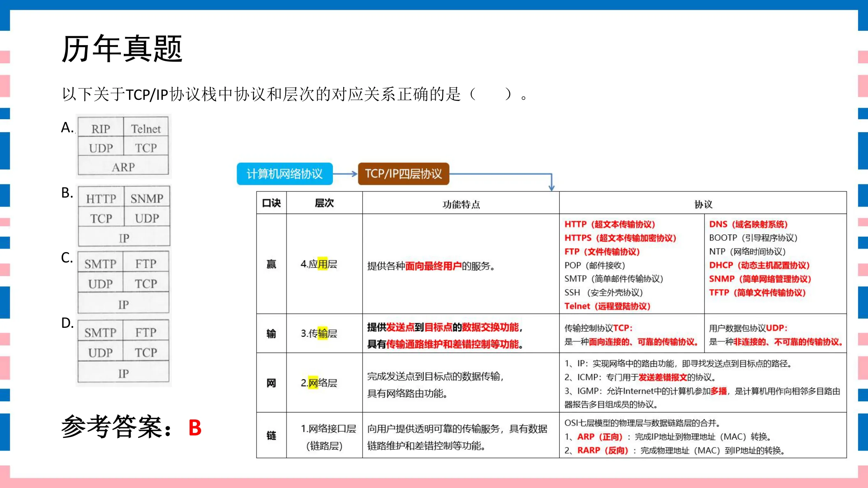Image resolution: width=868 pixels, height=488 pixels.
Task: Click the 'ARP (正向)' line
Action: click(669, 437)
